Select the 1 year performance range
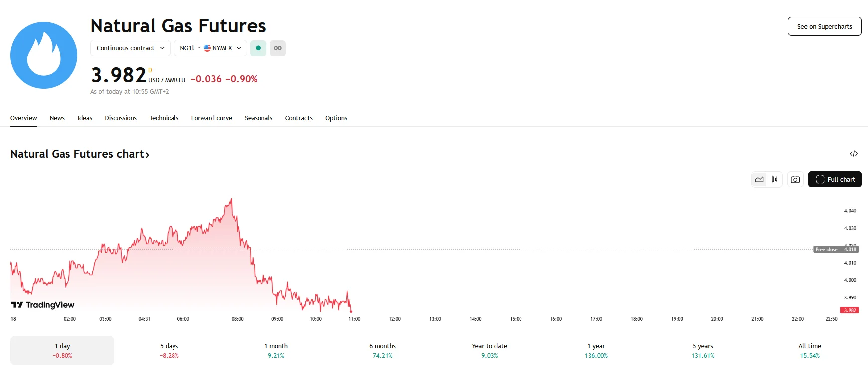The width and height of the screenshot is (868, 379). tap(596, 350)
